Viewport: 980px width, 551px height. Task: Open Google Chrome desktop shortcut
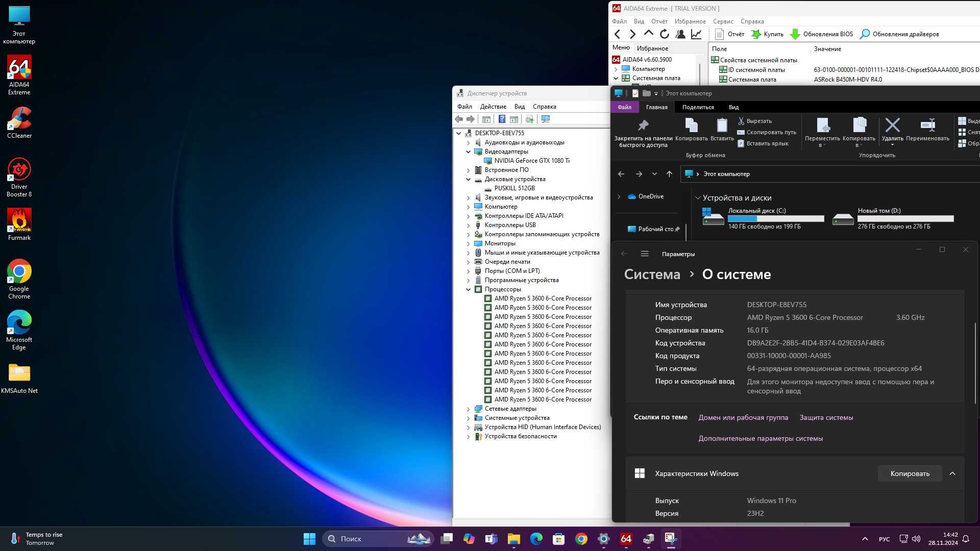pyautogui.click(x=19, y=279)
